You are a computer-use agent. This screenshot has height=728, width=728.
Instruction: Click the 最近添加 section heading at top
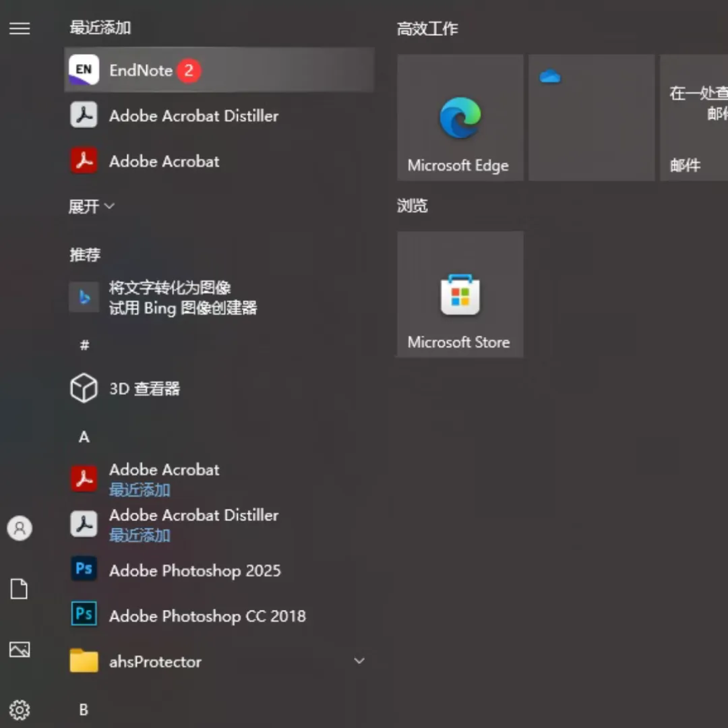pyautogui.click(x=100, y=28)
